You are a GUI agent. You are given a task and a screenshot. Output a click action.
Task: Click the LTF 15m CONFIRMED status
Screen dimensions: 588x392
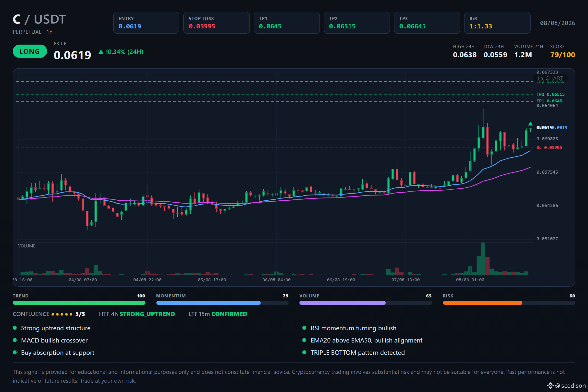click(x=218, y=314)
